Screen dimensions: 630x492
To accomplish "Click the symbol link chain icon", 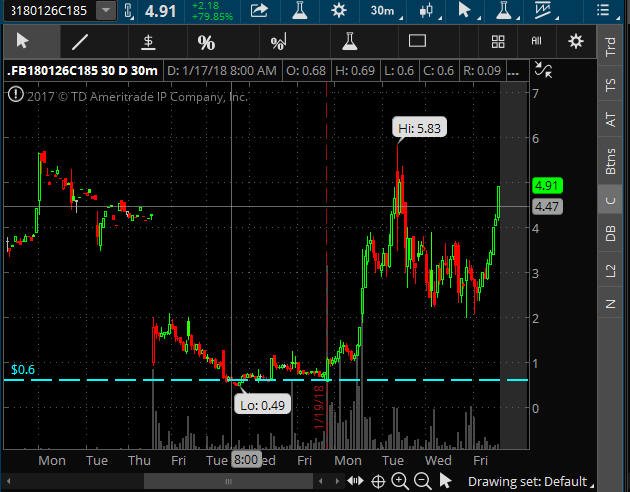I will (x=128, y=11).
